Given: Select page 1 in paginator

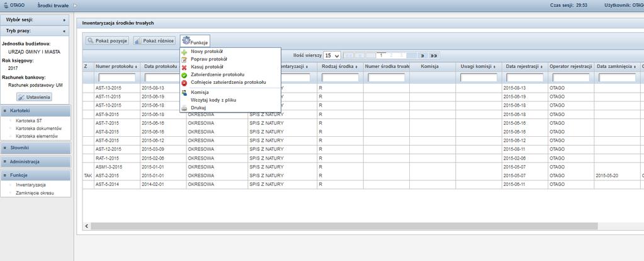Looking at the screenshot, I should tap(381, 55).
